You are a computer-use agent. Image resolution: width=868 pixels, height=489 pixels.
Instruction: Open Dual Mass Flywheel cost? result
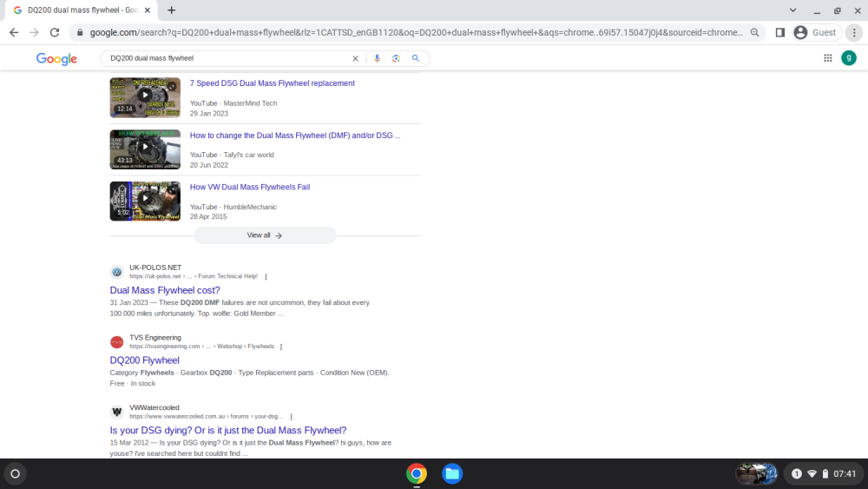[165, 290]
